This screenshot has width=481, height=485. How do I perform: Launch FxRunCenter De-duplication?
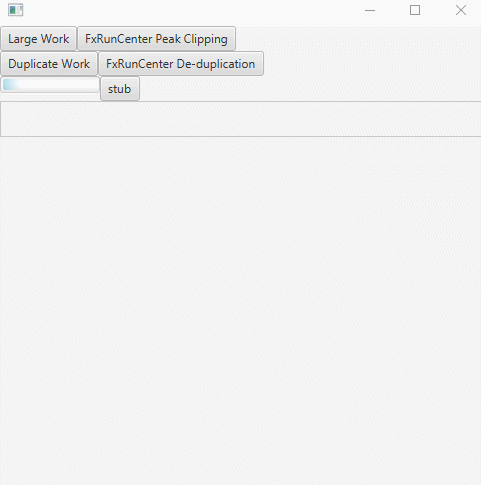(x=181, y=64)
